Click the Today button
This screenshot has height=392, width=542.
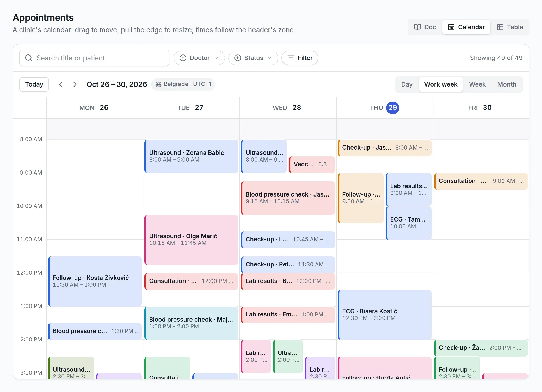(34, 84)
